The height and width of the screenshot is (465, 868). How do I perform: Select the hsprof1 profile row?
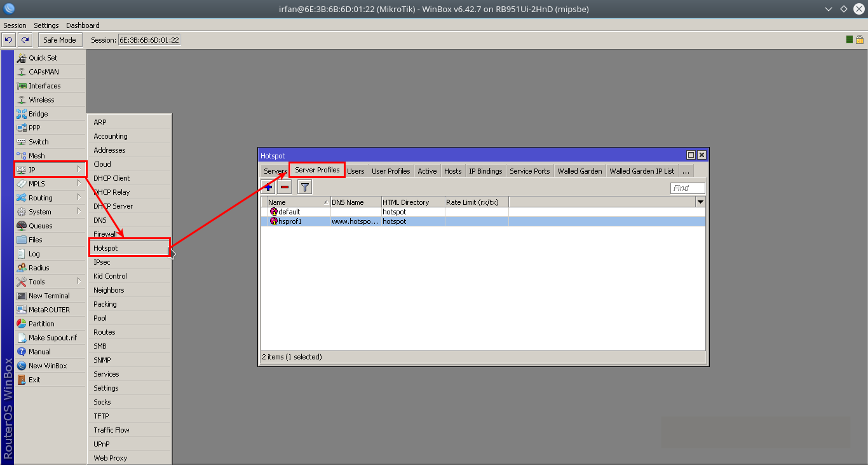483,221
